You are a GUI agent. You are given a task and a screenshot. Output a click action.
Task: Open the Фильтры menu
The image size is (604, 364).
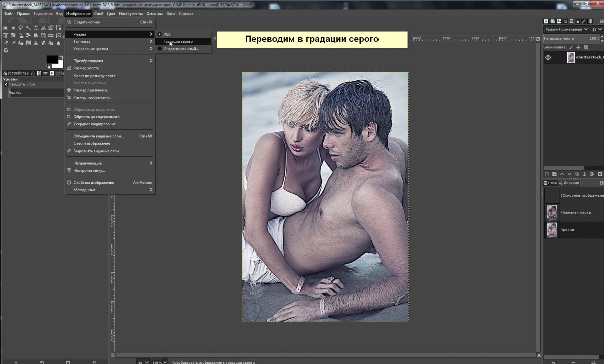(x=155, y=14)
